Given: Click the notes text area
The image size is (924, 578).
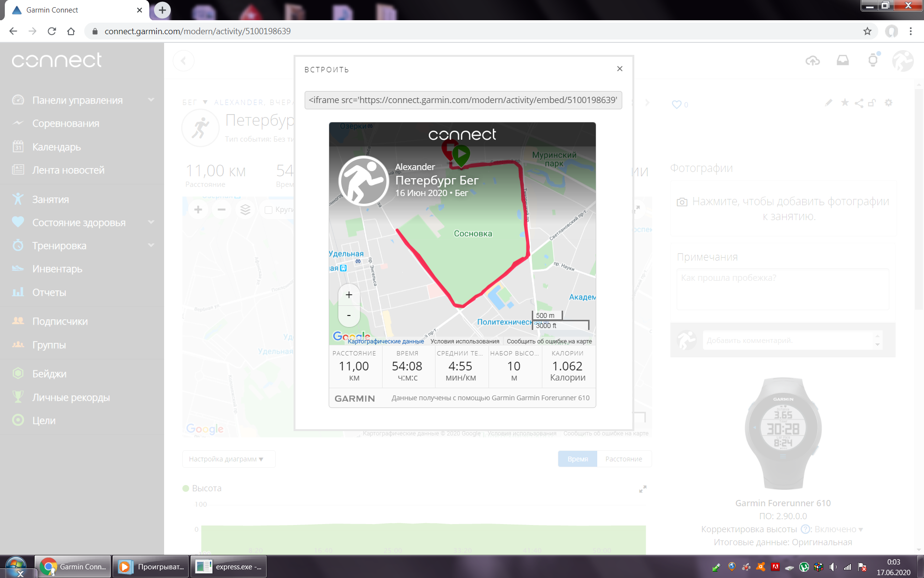Looking at the screenshot, I should point(783,289).
